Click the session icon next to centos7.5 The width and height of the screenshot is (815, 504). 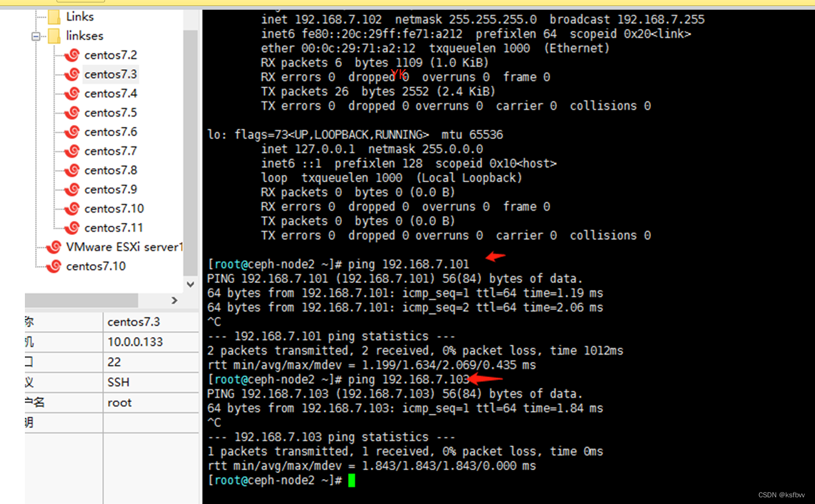pos(72,113)
